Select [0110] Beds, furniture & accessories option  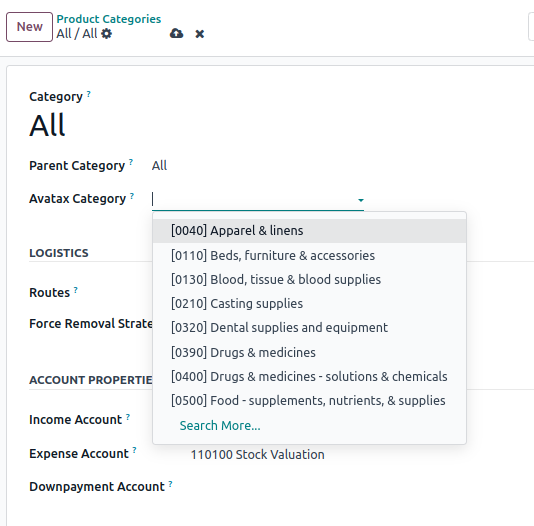point(309,255)
